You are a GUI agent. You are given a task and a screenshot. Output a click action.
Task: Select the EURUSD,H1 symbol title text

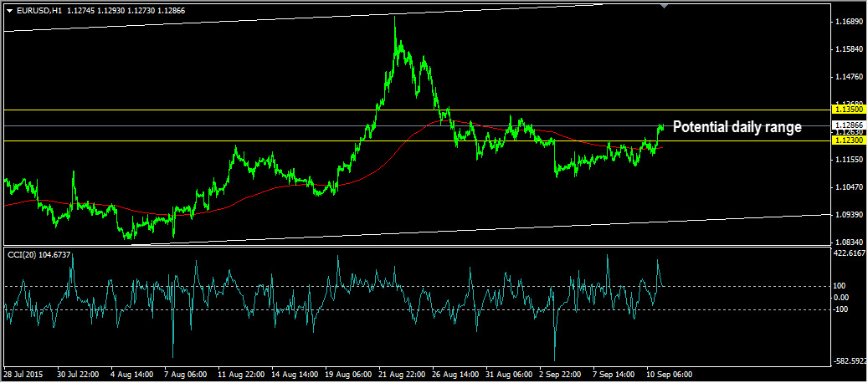pos(39,11)
